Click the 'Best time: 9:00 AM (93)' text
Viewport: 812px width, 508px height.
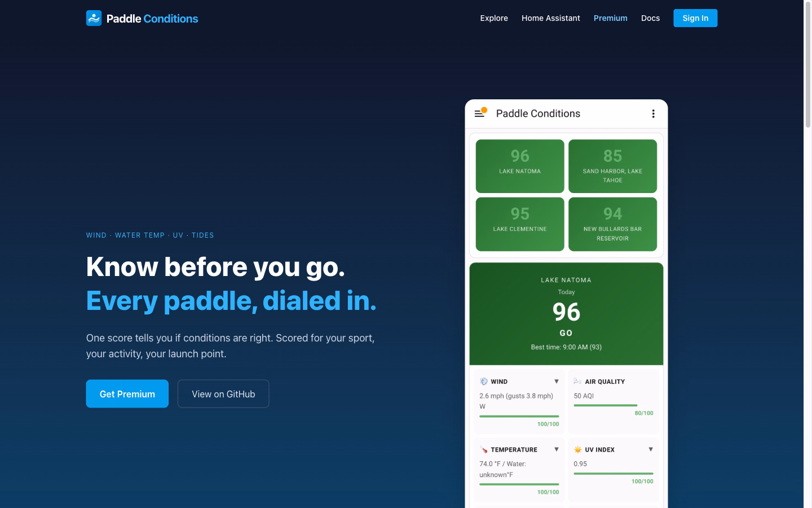click(566, 347)
